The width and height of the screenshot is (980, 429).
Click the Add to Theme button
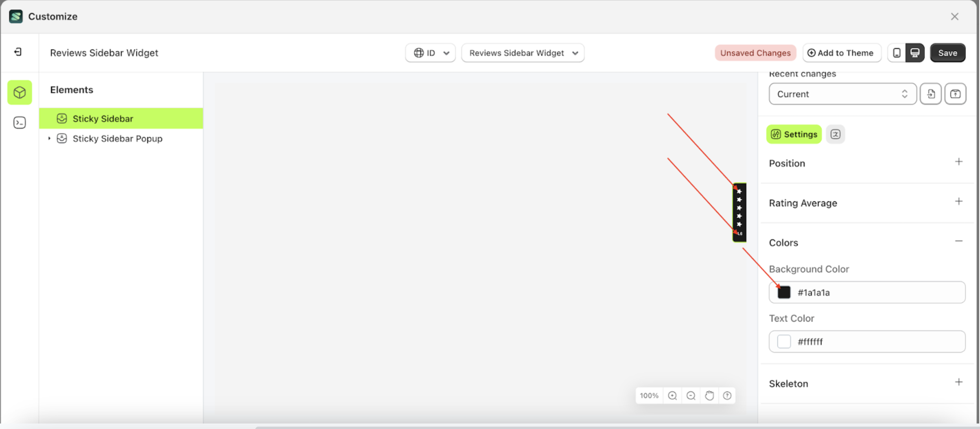pyautogui.click(x=842, y=53)
